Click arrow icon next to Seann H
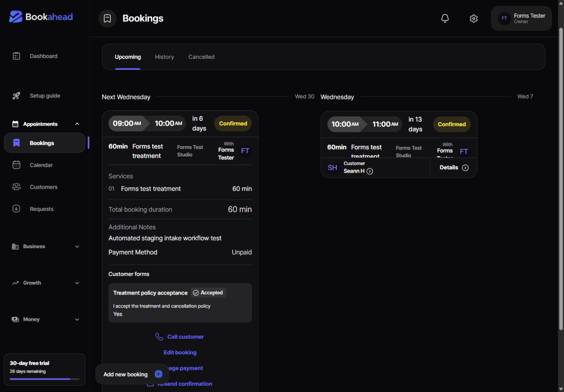The image size is (564, 392). (x=370, y=171)
